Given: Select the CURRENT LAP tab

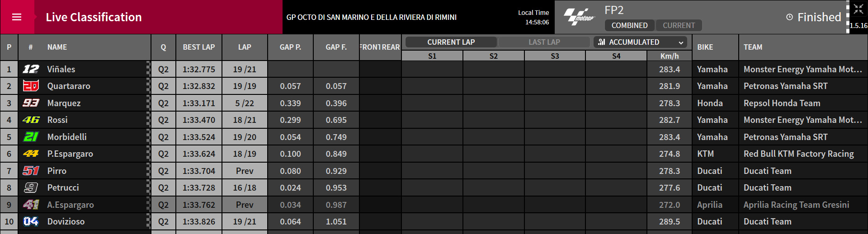Looking at the screenshot, I should (451, 42).
